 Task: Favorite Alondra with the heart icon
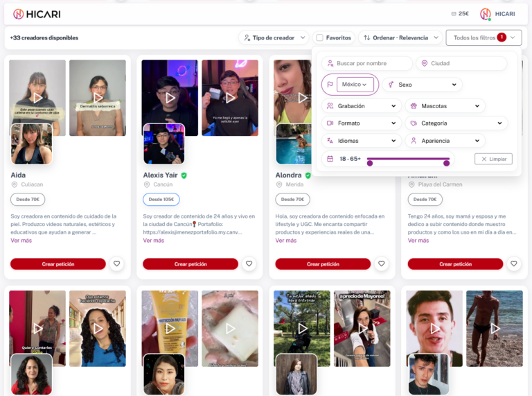coord(381,264)
